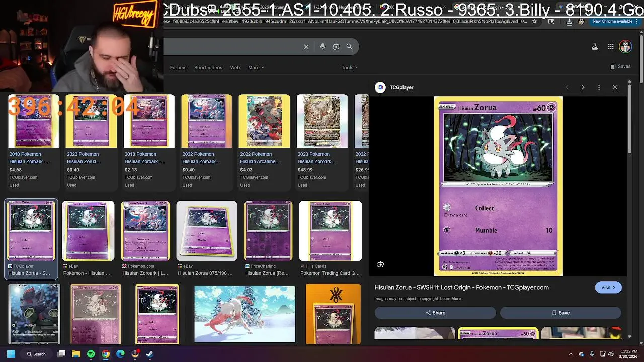Open Search by image camera icon
The image size is (644, 362).
tap(336, 47)
